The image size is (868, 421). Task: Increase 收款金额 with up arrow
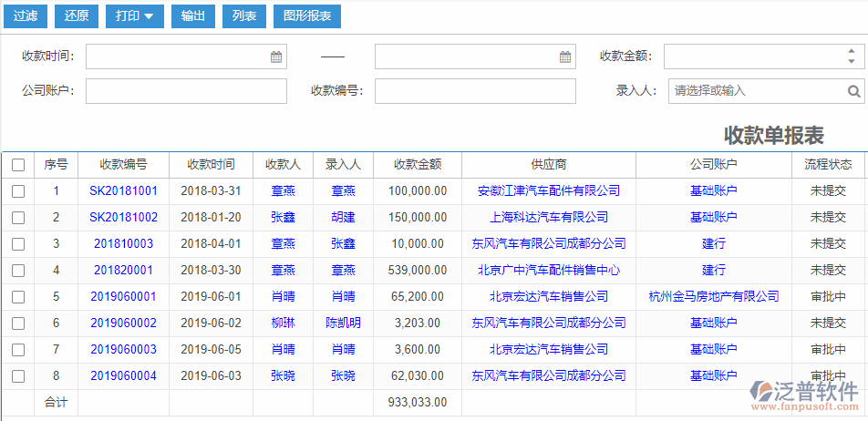coord(851,51)
